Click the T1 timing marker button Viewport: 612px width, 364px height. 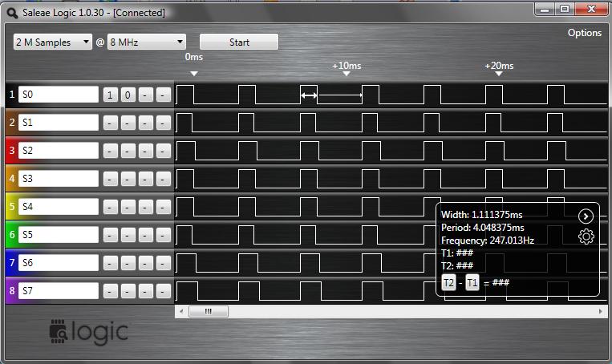[473, 282]
